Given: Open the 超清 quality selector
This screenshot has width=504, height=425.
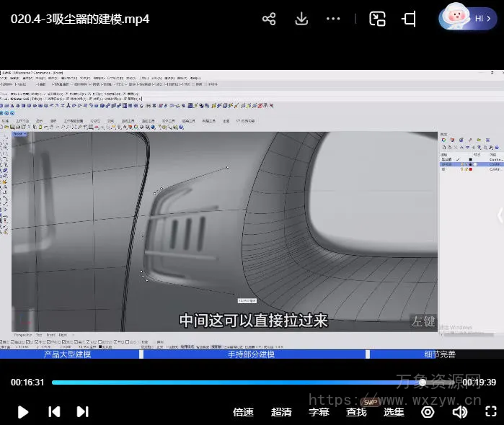Looking at the screenshot, I should pyautogui.click(x=281, y=412).
